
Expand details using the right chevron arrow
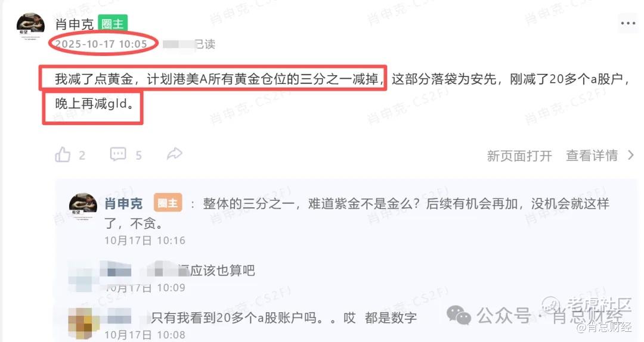(631, 155)
